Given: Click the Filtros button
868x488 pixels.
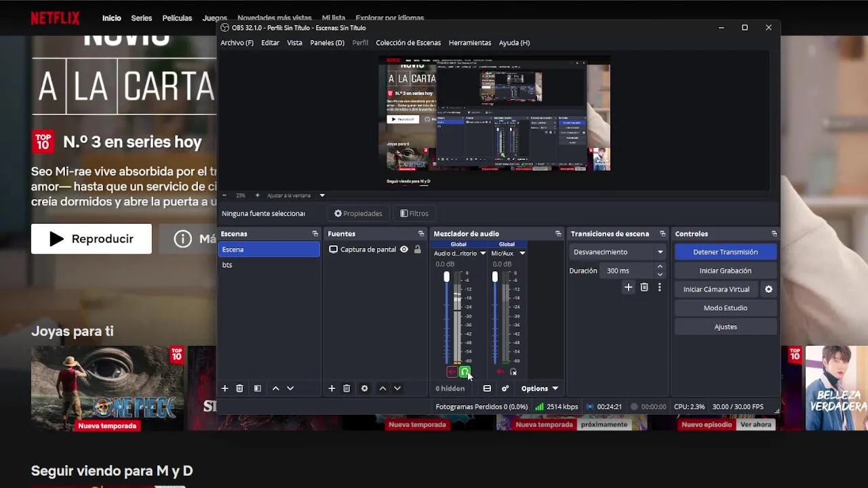Looking at the screenshot, I should (414, 213).
